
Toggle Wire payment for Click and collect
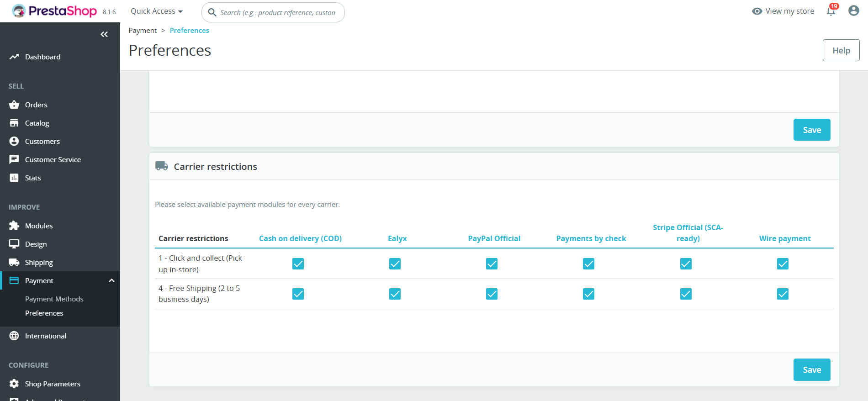click(783, 264)
